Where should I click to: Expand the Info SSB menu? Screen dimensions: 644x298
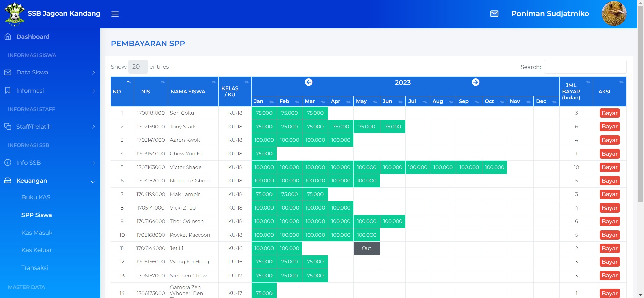[50, 163]
